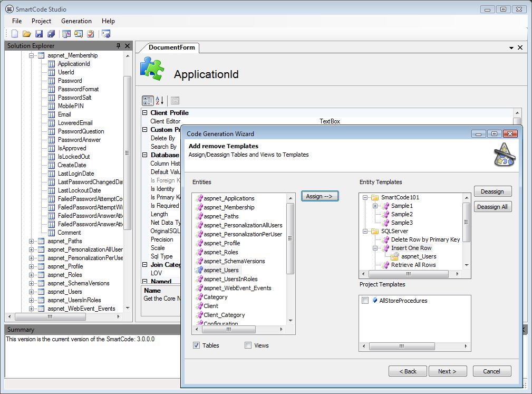
Task: Click the SQLServer folder icon
Action: 375,231
